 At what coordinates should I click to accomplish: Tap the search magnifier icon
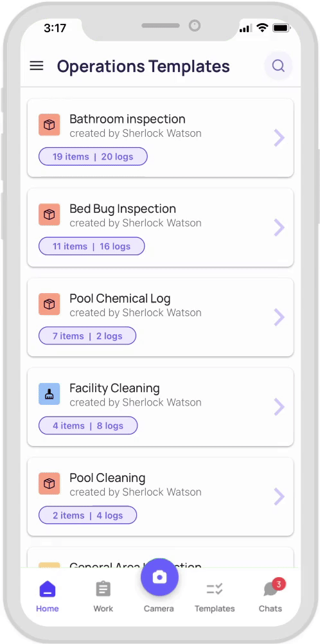(x=278, y=66)
